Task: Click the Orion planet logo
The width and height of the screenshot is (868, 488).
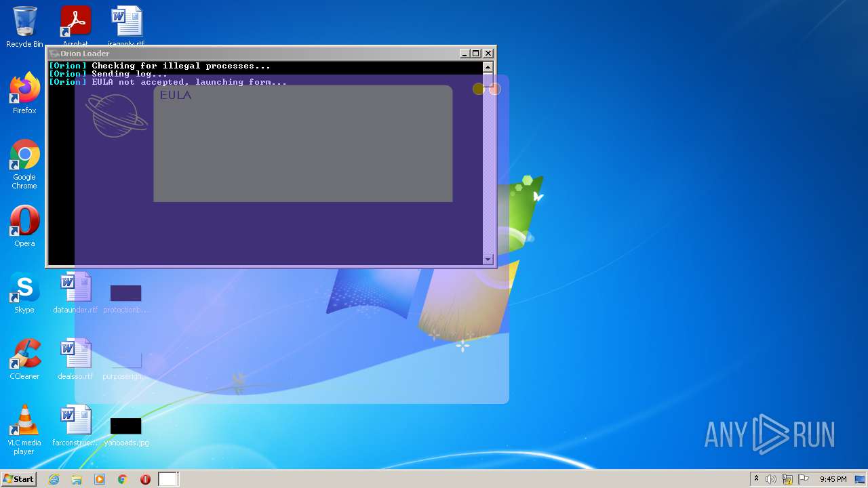Action: [116, 115]
